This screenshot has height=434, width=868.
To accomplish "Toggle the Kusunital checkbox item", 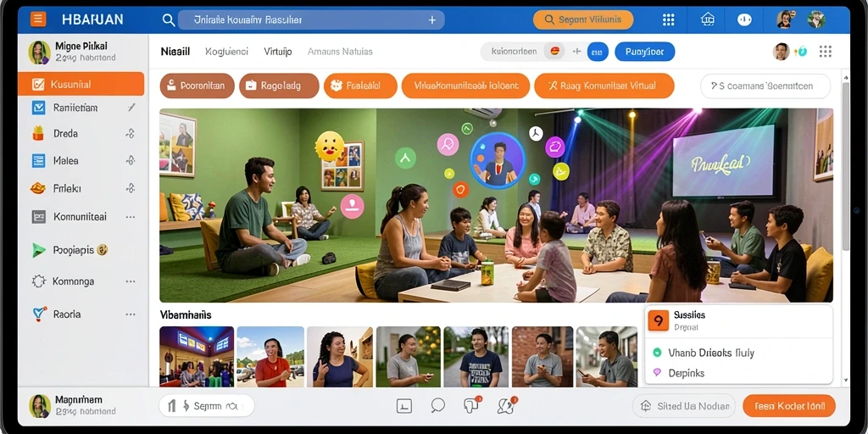I will pos(81,84).
